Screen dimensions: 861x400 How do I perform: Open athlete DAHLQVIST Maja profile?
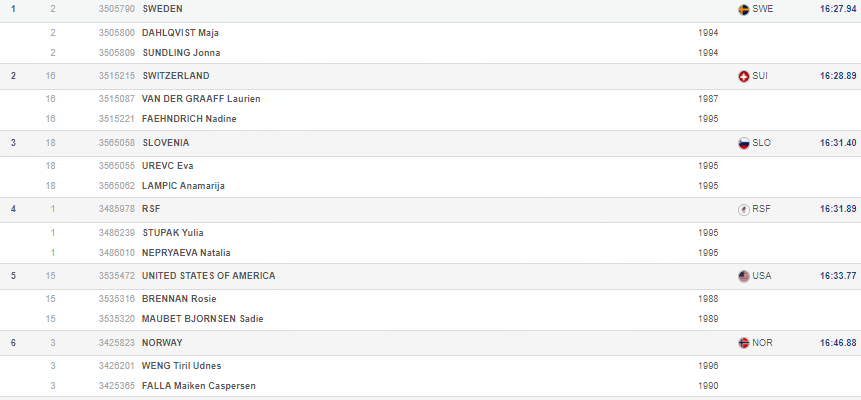(181, 32)
